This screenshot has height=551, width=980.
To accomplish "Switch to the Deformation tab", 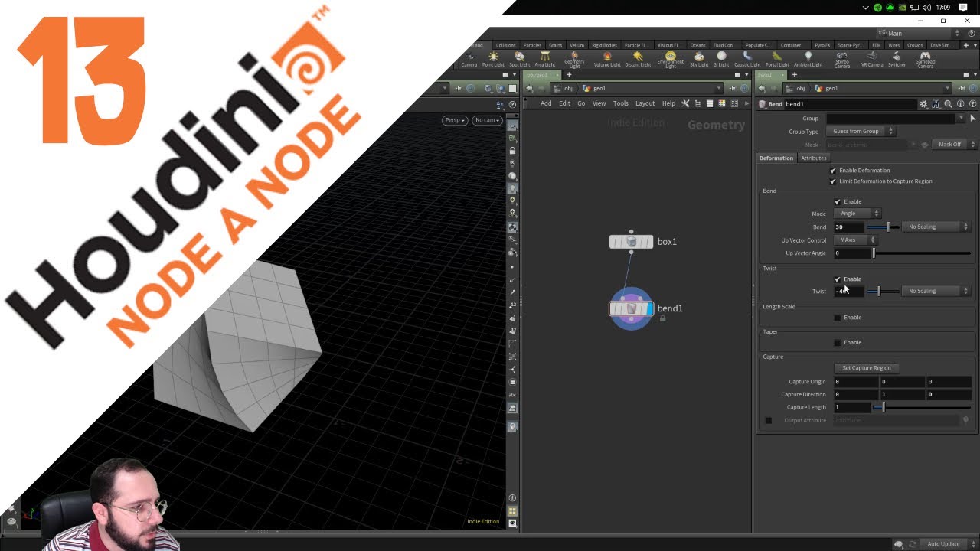I will point(776,158).
